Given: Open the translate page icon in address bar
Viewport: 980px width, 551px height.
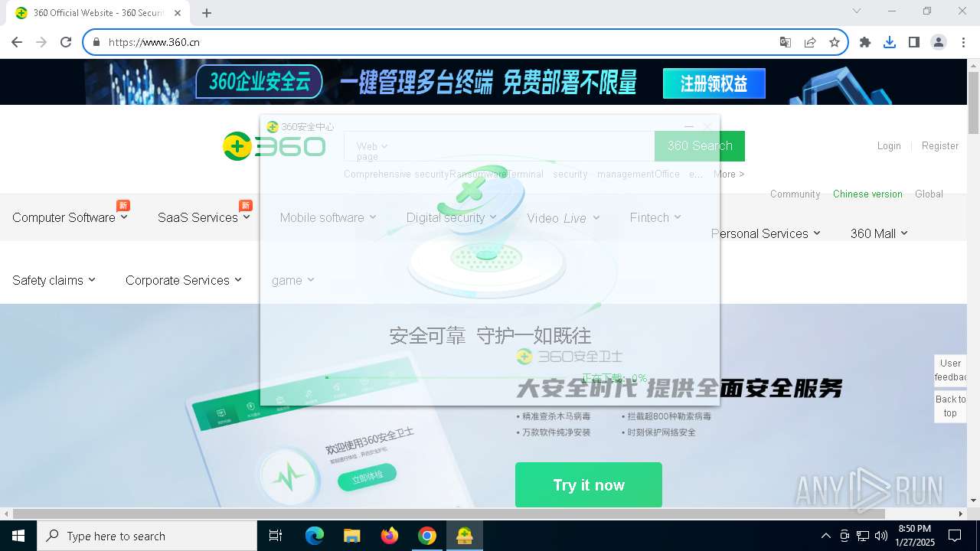Looking at the screenshot, I should click(x=786, y=42).
